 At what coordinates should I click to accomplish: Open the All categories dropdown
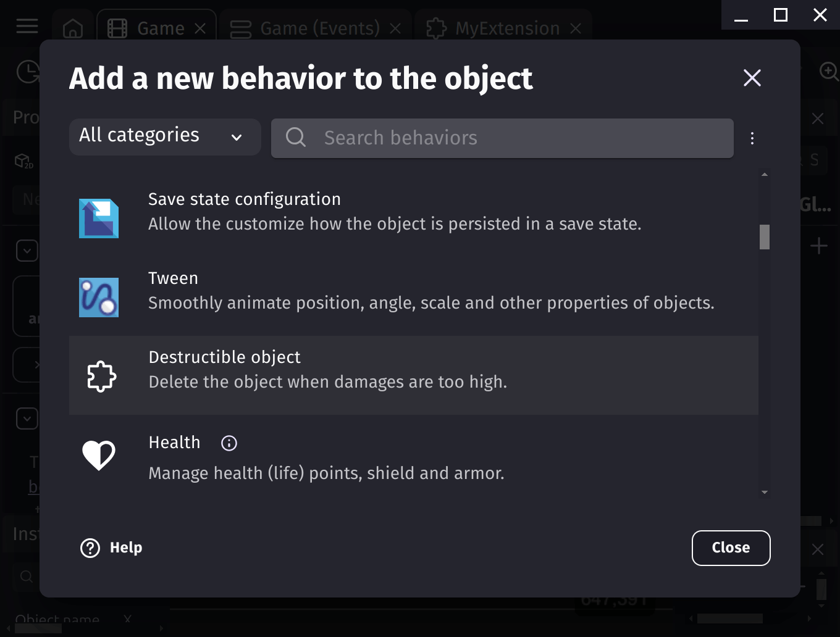(165, 137)
